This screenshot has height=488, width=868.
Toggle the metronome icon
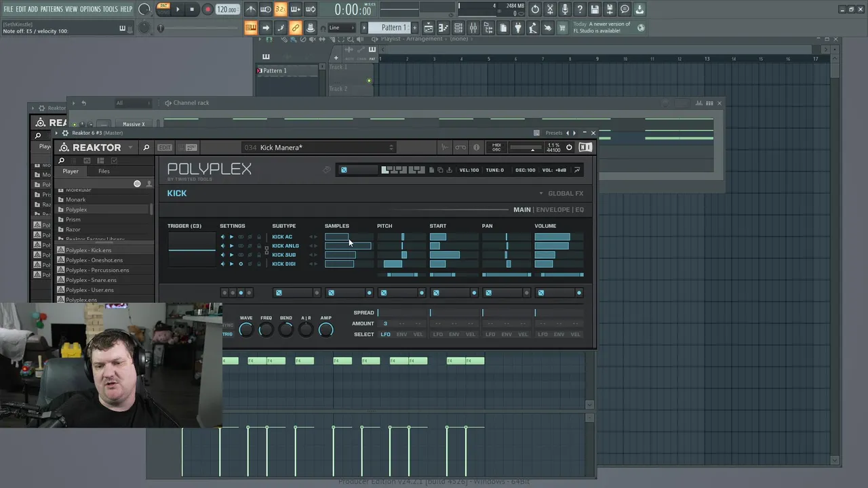pyautogui.click(x=251, y=9)
